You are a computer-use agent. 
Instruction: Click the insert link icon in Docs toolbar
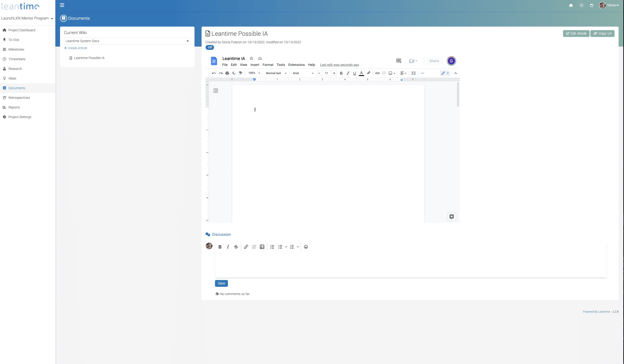click(377, 73)
